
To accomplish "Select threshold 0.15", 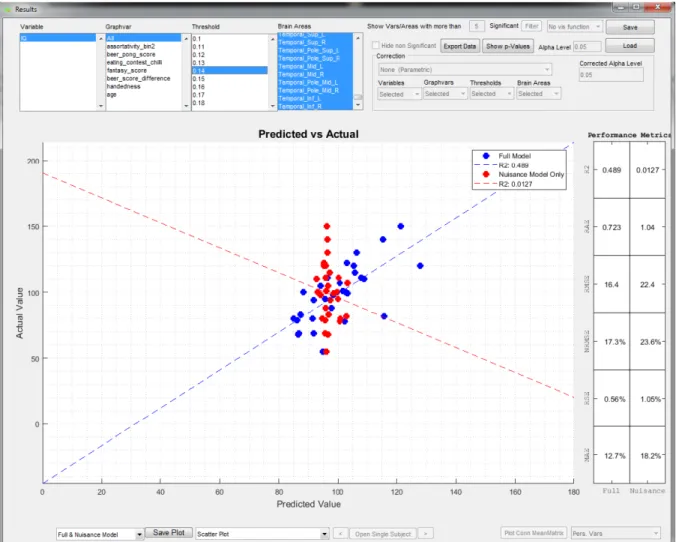I will (230, 79).
